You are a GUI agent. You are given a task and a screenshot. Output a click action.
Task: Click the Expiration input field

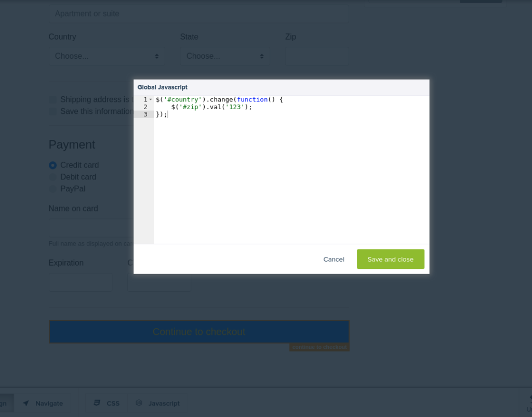click(x=80, y=282)
